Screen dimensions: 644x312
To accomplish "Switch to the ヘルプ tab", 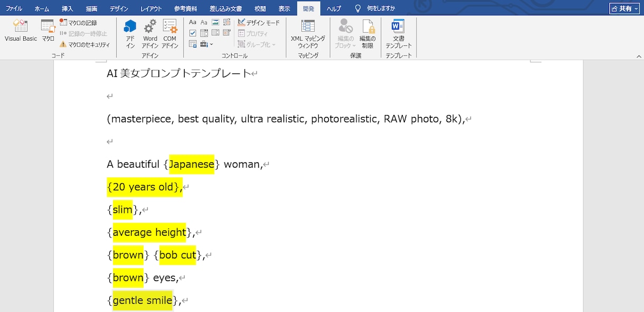I will 334,8.
